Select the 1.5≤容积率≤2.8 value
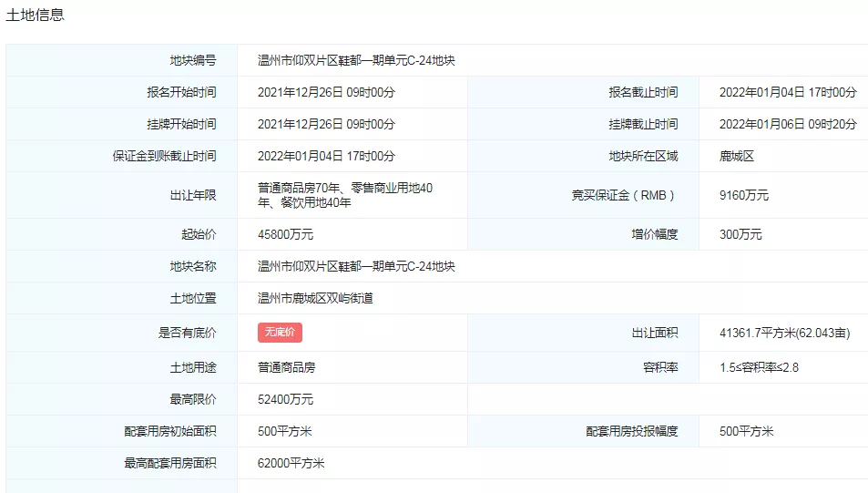The width and height of the screenshot is (868, 493). pyautogui.click(x=759, y=367)
